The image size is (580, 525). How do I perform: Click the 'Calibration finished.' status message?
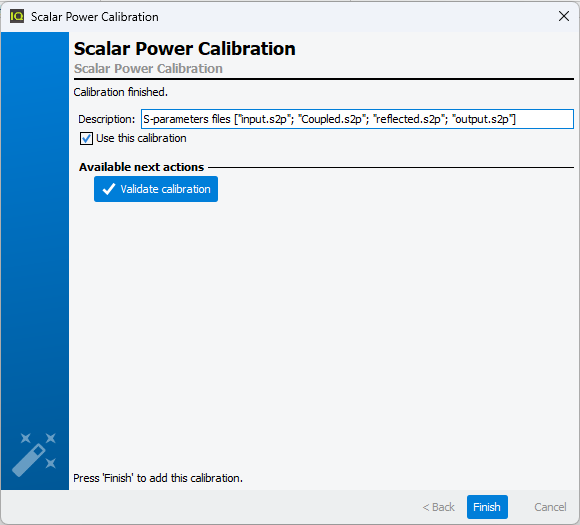[x=121, y=92]
